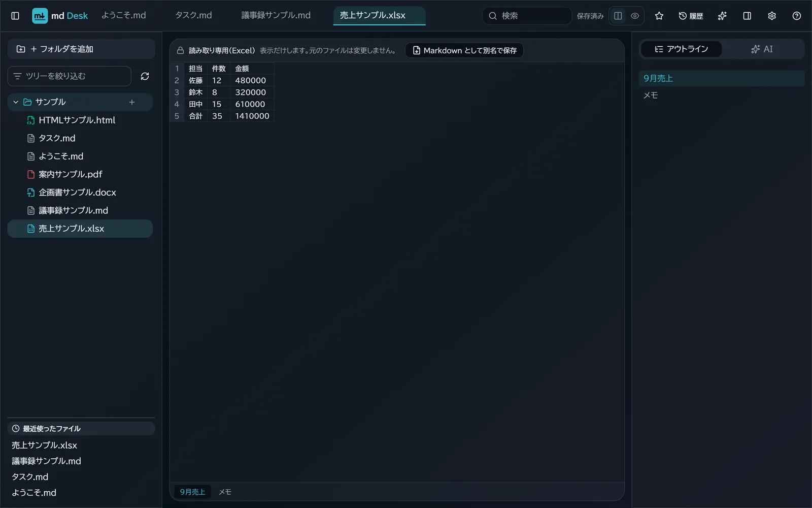Toggle the right panel icon
Screen dimensions: 812x508
coord(747,16)
